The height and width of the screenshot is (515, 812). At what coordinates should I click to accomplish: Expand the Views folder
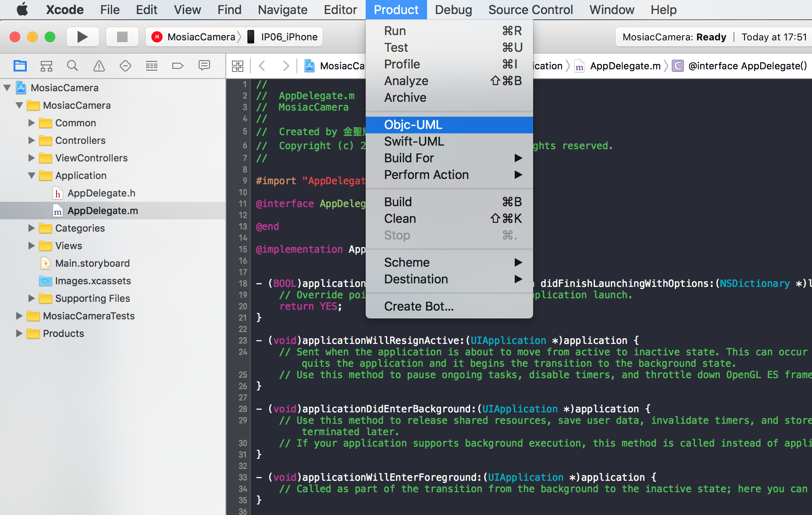tap(32, 246)
